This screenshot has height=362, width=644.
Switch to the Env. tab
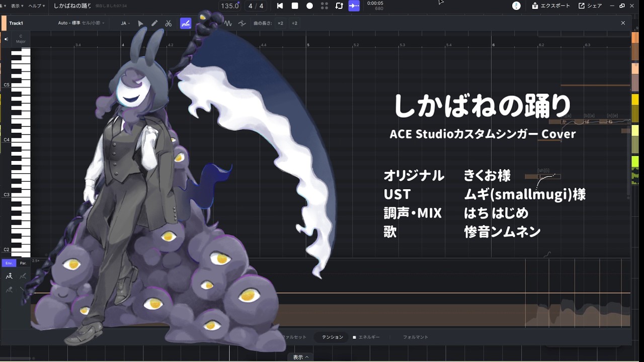(x=9, y=263)
